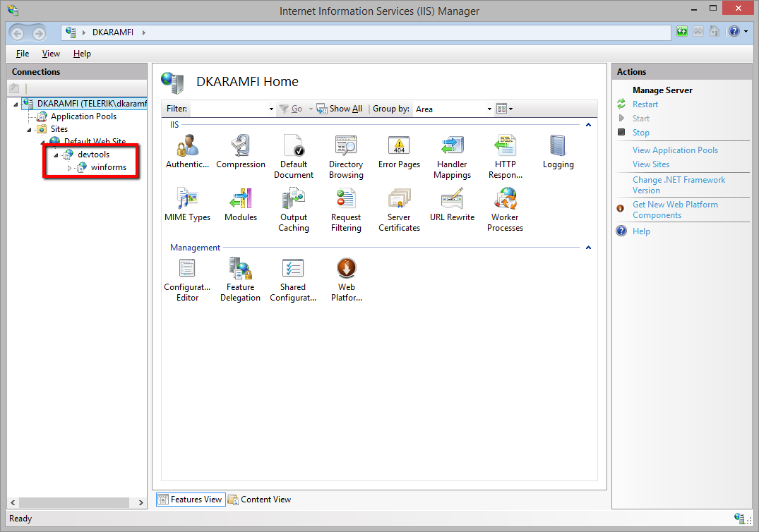The height and width of the screenshot is (532, 759).
Task: Switch to the Content View tab
Action: click(259, 500)
